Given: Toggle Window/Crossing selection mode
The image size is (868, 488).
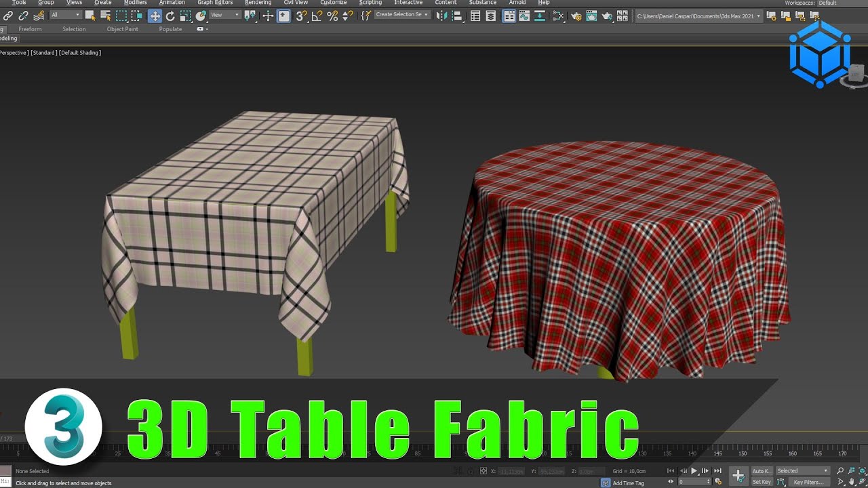Looking at the screenshot, I should [137, 16].
